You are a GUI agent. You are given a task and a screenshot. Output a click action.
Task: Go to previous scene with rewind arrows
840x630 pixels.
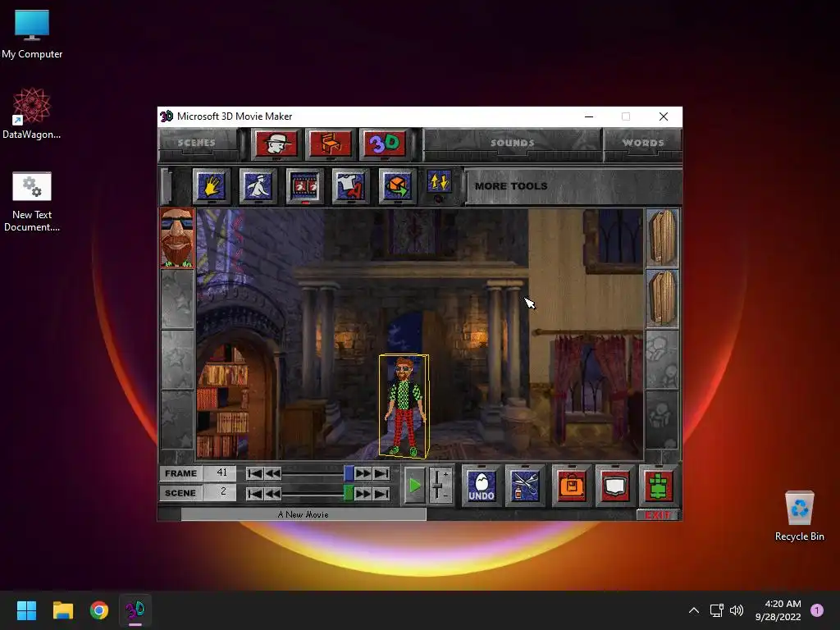[x=272, y=493]
